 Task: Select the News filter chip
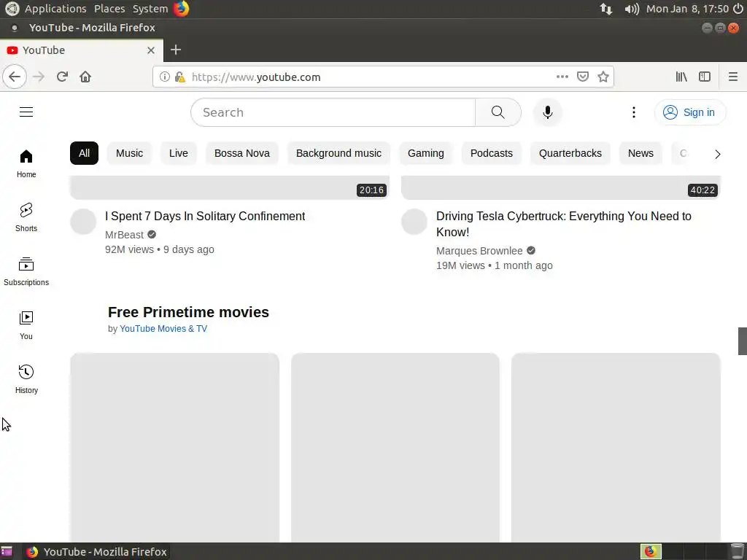[640, 153]
